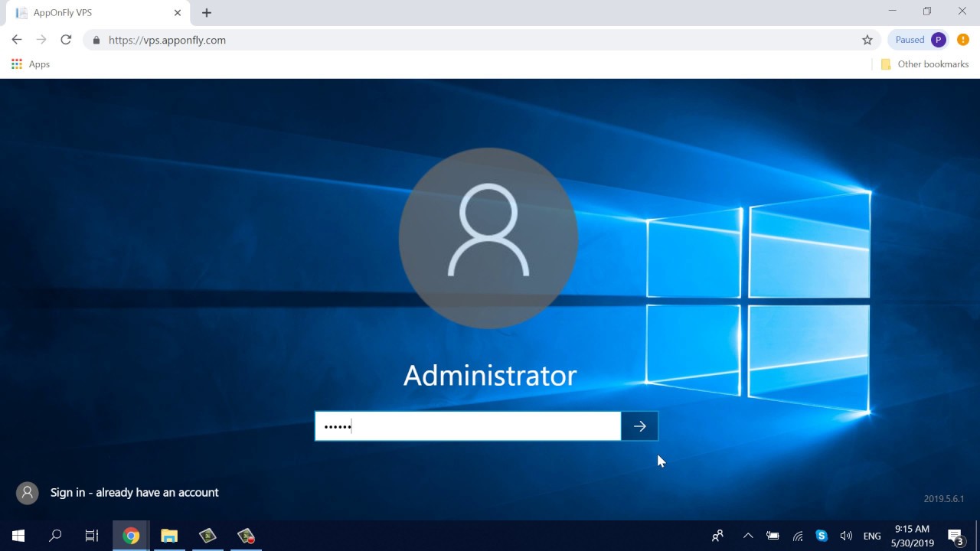Image resolution: width=980 pixels, height=551 pixels.
Task: Open People icon in system tray
Action: pyautogui.click(x=717, y=536)
